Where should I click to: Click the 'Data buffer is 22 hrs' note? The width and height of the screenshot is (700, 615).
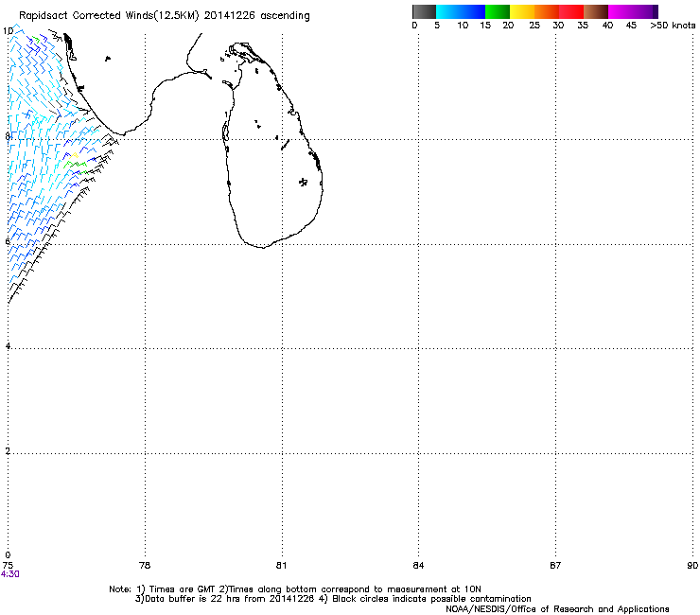click(x=333, y=599)
